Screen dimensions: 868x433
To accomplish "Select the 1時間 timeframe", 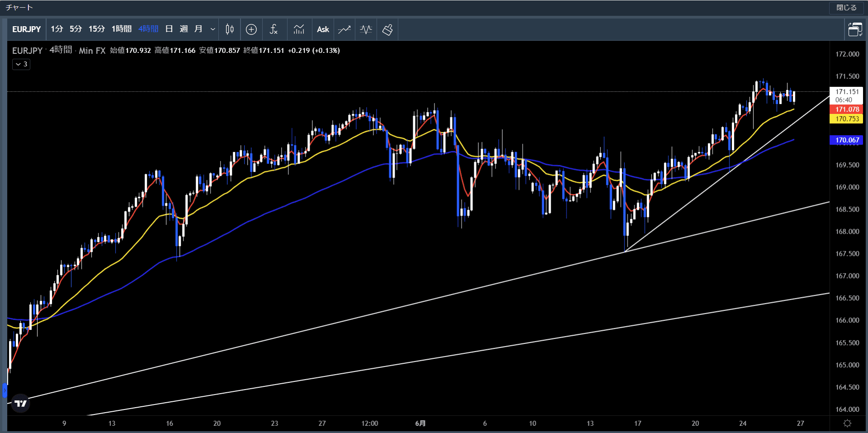I will pyautogui.click(x=122, y=29).
